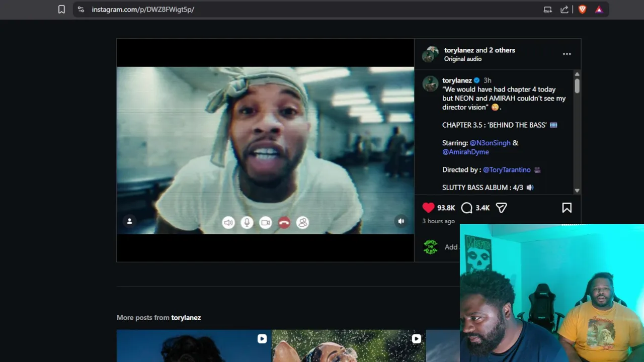This screenshot has width=644, height=362.
Task: Open torylanez profile link in header
Action: (459, 50)
